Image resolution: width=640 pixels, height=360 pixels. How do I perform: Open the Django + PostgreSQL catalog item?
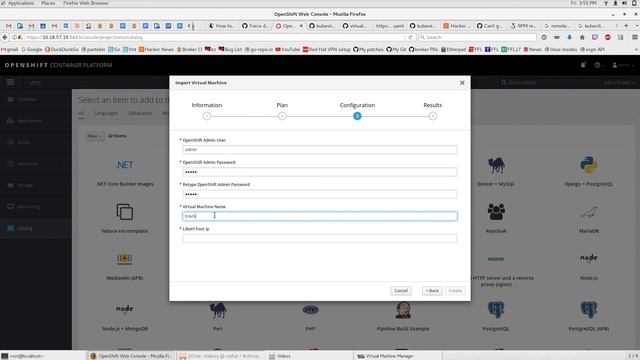589,172
